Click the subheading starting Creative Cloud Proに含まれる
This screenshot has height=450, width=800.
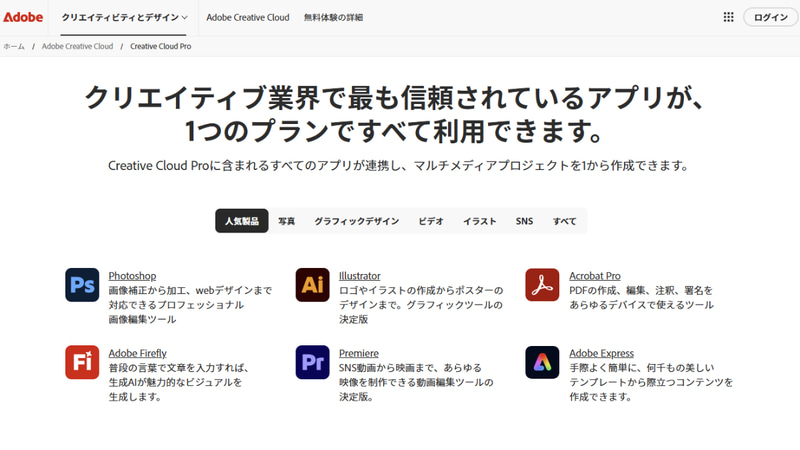tap(398, 166)
